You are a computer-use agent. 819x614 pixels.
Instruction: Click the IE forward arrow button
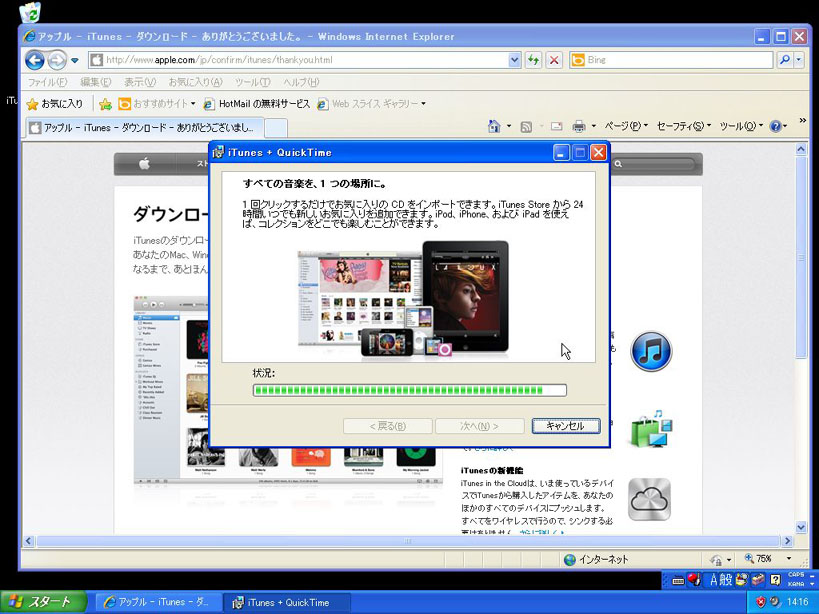tap(56, 60)
